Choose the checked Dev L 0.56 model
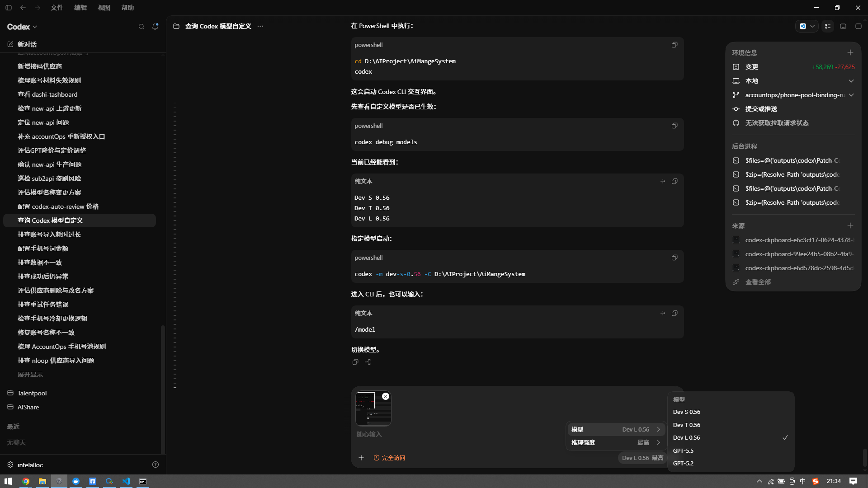 pos(731,438)
